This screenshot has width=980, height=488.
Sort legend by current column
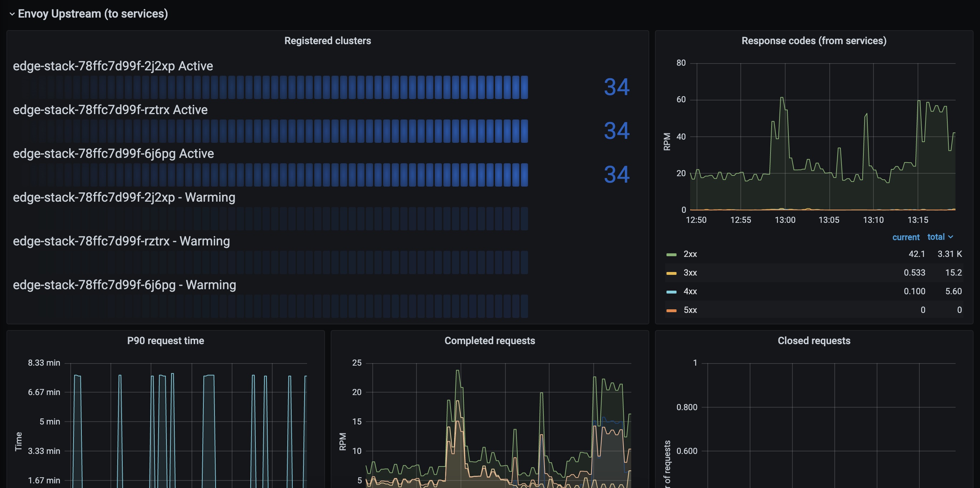[905, 237]
